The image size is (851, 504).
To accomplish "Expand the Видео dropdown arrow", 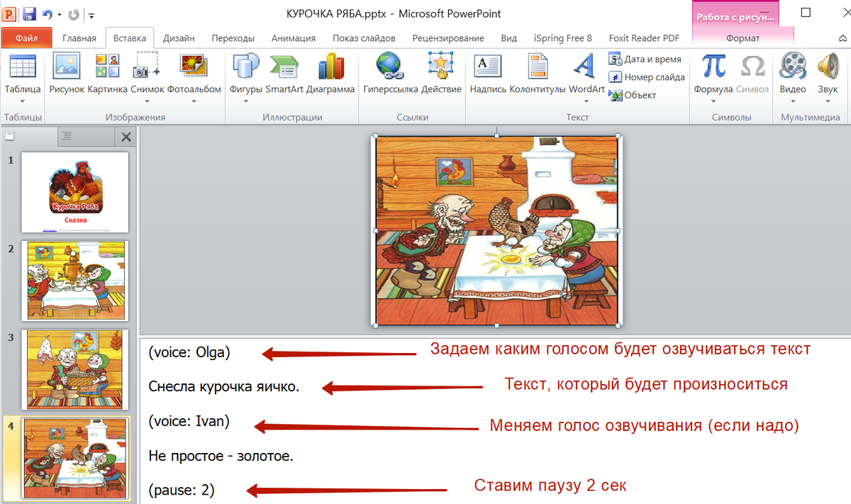I will (x=793, y=101).
